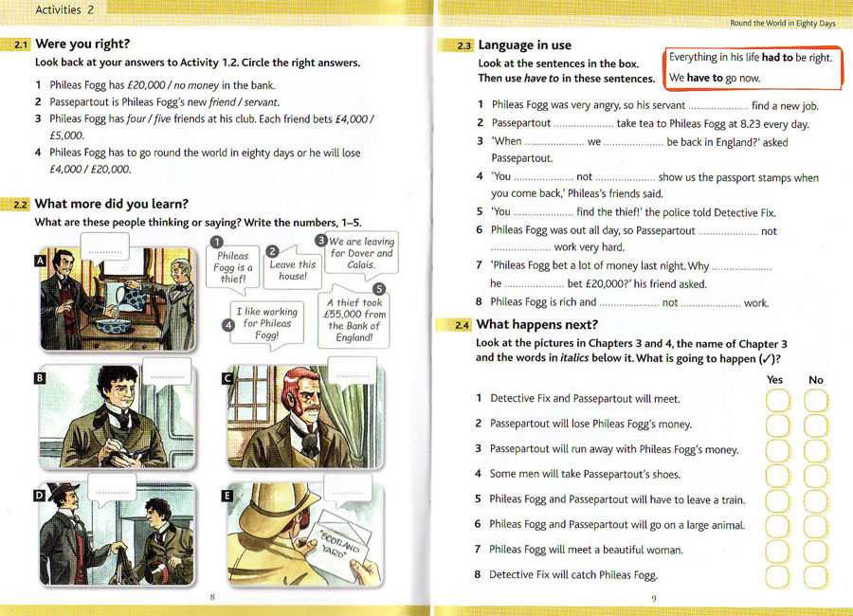The height and width of the screenshot is (616, 853).
Task: Click the letter C picture label
Action: click(227, 378)
